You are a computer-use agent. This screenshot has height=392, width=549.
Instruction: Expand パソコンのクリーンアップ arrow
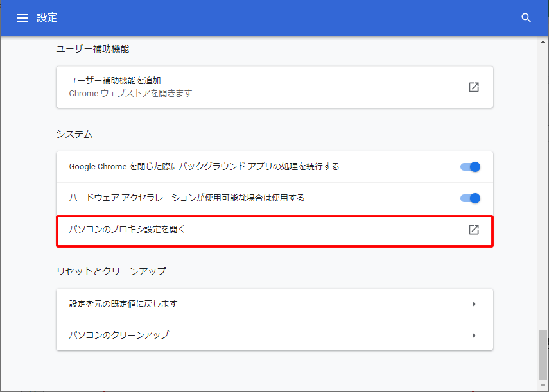[474, 336]
